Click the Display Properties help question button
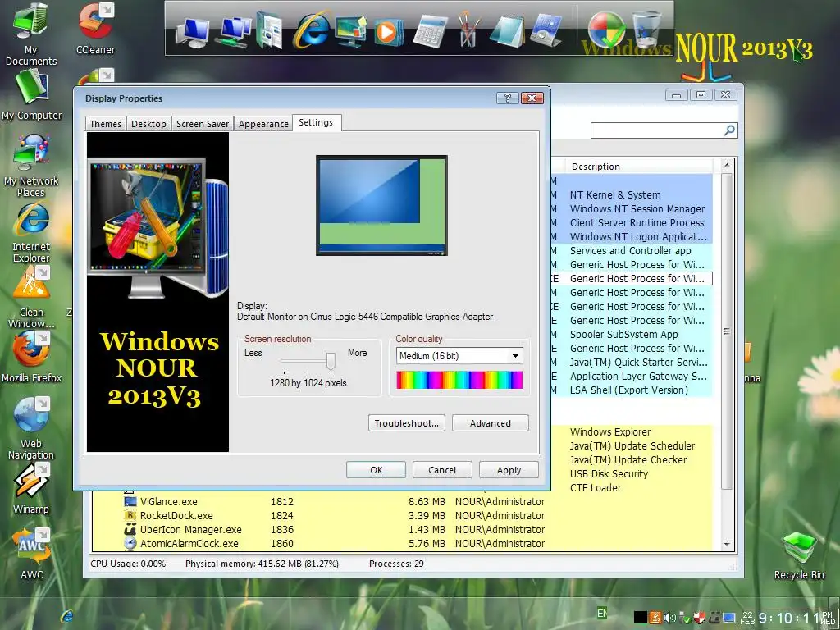This screenshot has width=840, height=630. pos(507,98)
